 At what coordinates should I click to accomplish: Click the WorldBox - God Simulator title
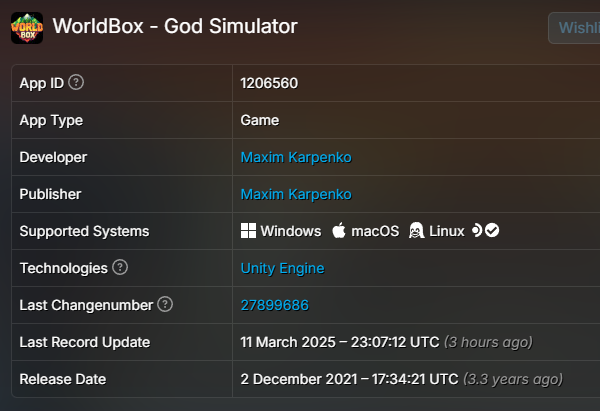pyautogui.click(x=175, y=26)
